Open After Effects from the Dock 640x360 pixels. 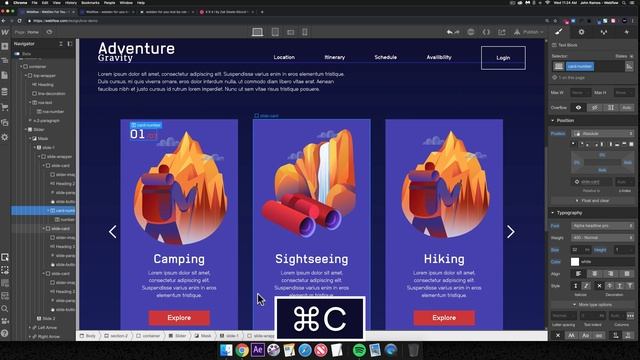coord(258,350)
